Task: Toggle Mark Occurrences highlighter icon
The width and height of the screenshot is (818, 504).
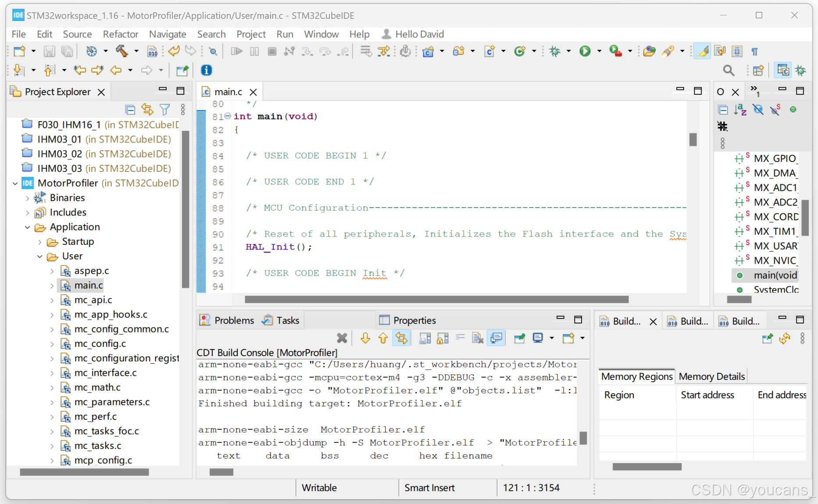Action: pos(702,51)
